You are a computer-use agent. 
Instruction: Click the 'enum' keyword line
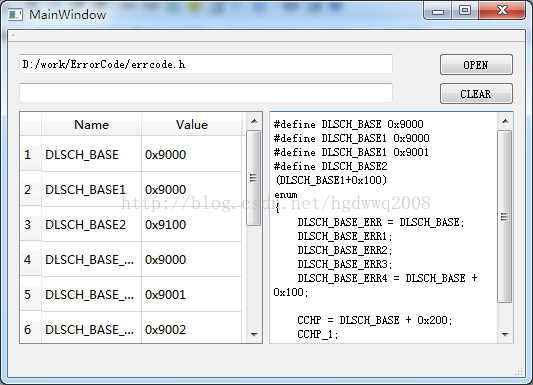click(x=286, y=195)
